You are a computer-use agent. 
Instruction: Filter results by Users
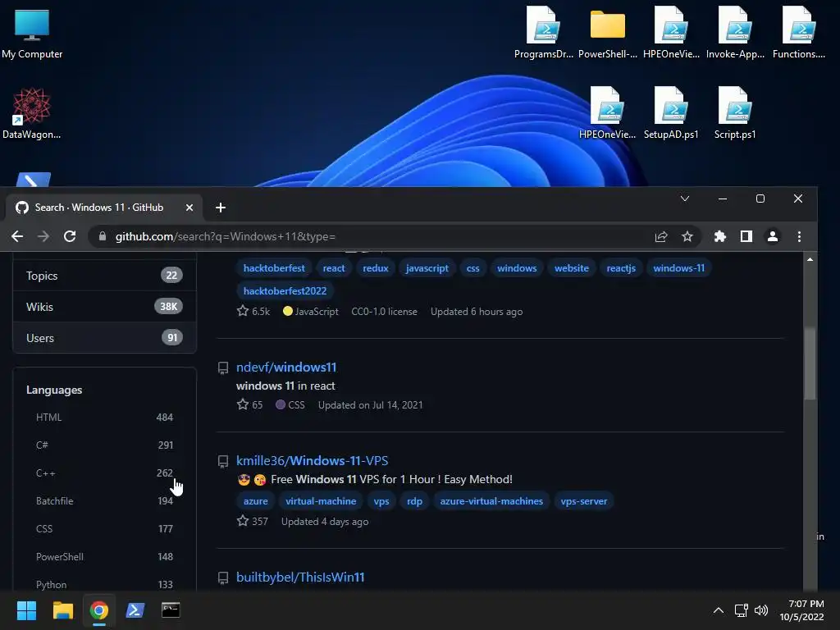104,337
